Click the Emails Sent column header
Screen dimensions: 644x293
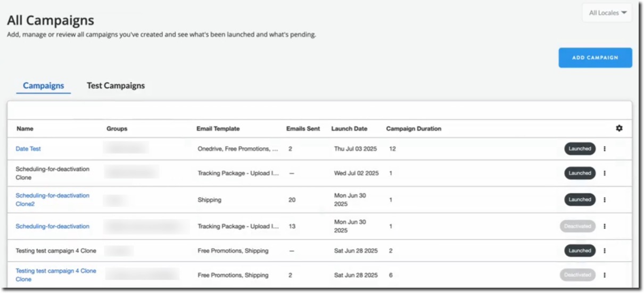[303, 129]
